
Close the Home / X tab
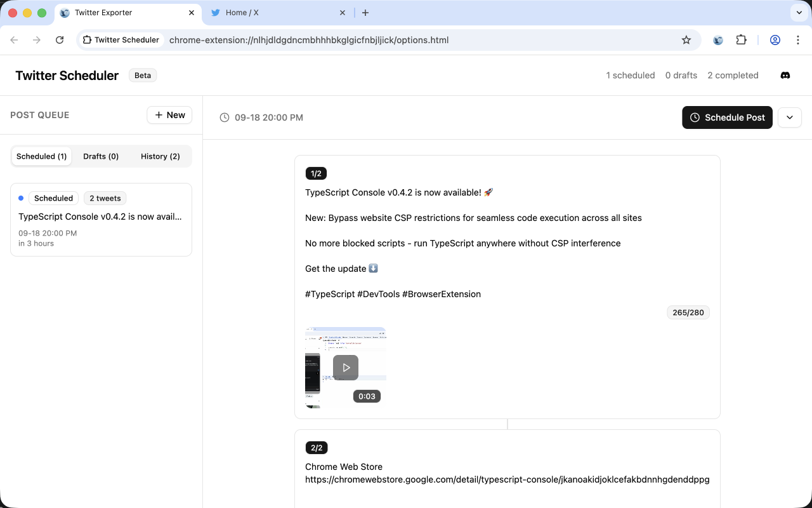[343, 13]
